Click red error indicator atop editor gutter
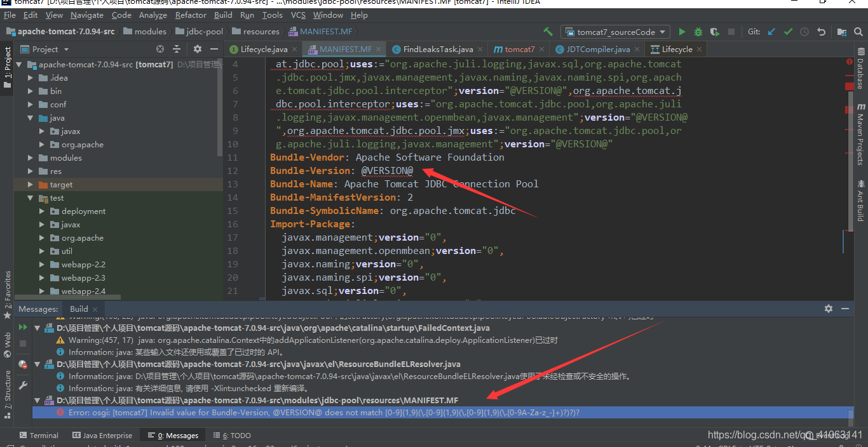Image resolution: width=868 pixels, height=447 pixels. (x=850, y=62)
